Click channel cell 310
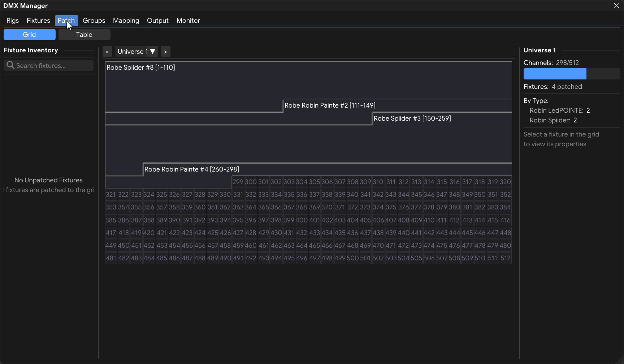This screenshot has height=364, width=624. click(378, 182)
